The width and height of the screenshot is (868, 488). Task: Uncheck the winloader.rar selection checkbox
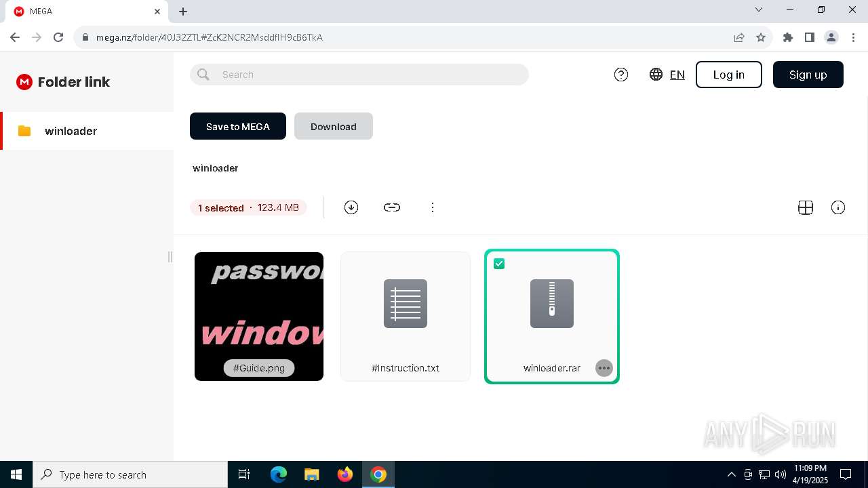[499, 264]
